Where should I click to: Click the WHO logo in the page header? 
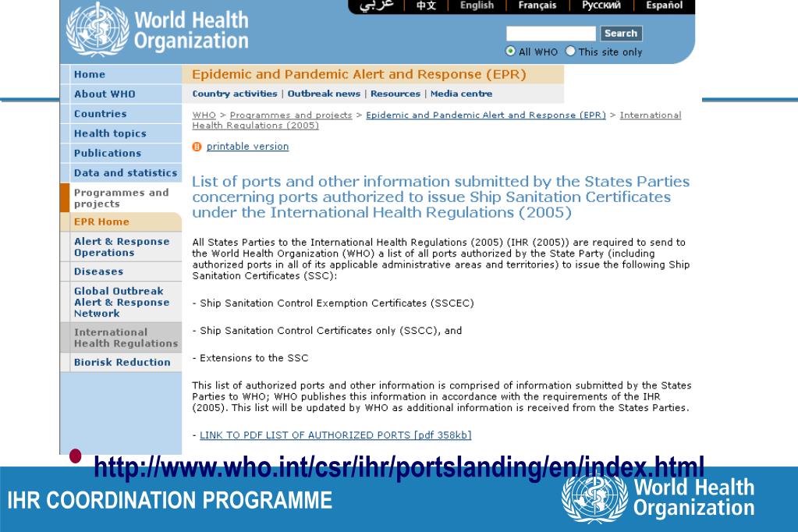158,29
